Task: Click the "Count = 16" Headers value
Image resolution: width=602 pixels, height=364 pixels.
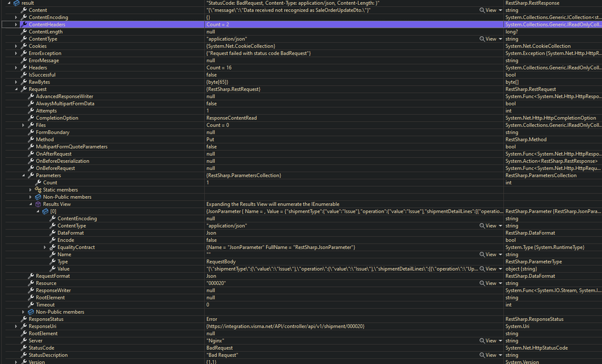Action: 219,67
